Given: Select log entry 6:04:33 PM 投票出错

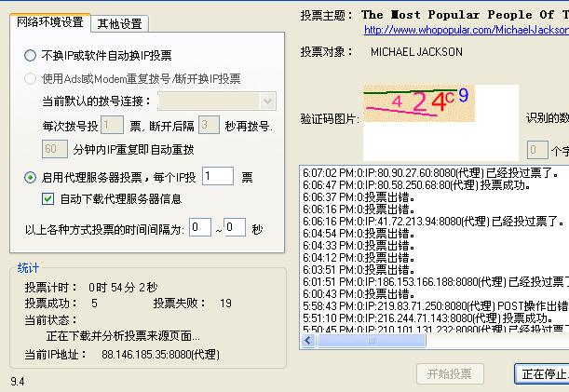Looking at the screenshot, I should click(x=359, y=246).
